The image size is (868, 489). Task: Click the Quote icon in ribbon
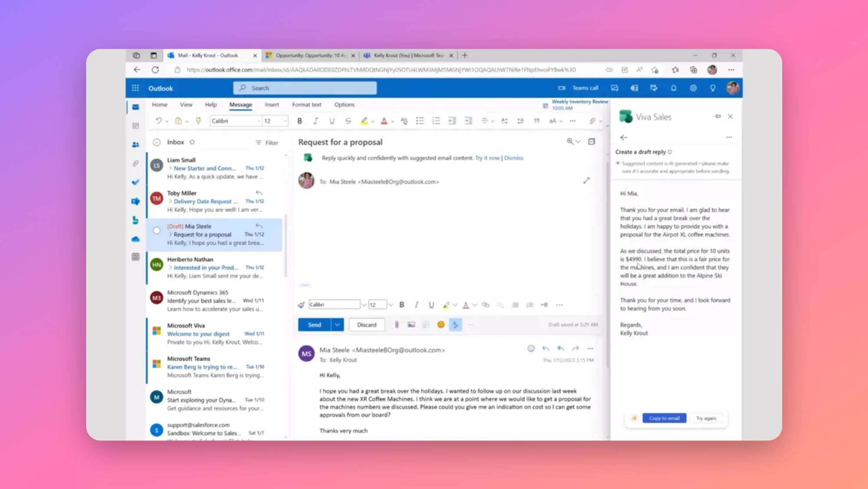(536, 121)
